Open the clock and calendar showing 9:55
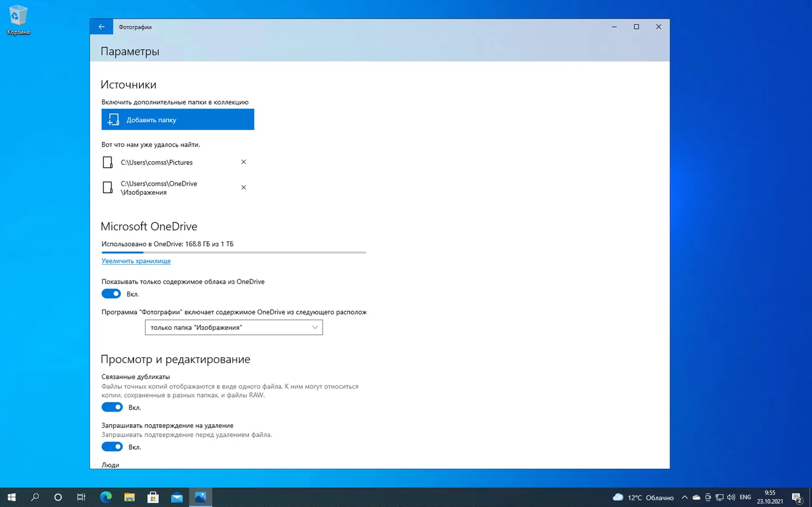Image resolution: width=812 pixels, height=507 pixels. (770, 497)
